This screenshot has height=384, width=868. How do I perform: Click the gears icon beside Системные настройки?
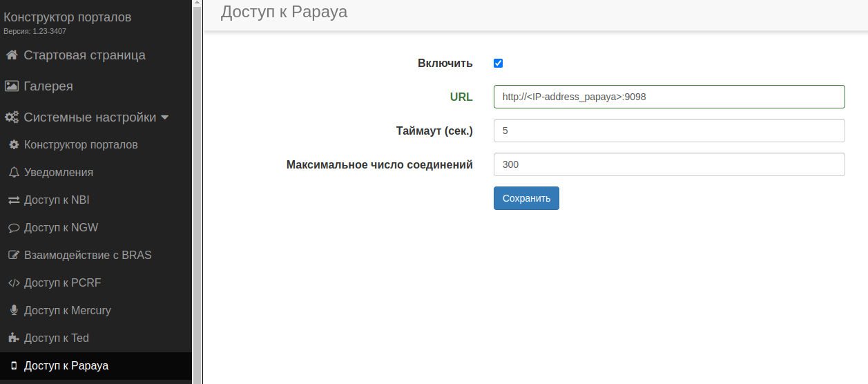tap(12, 117)
